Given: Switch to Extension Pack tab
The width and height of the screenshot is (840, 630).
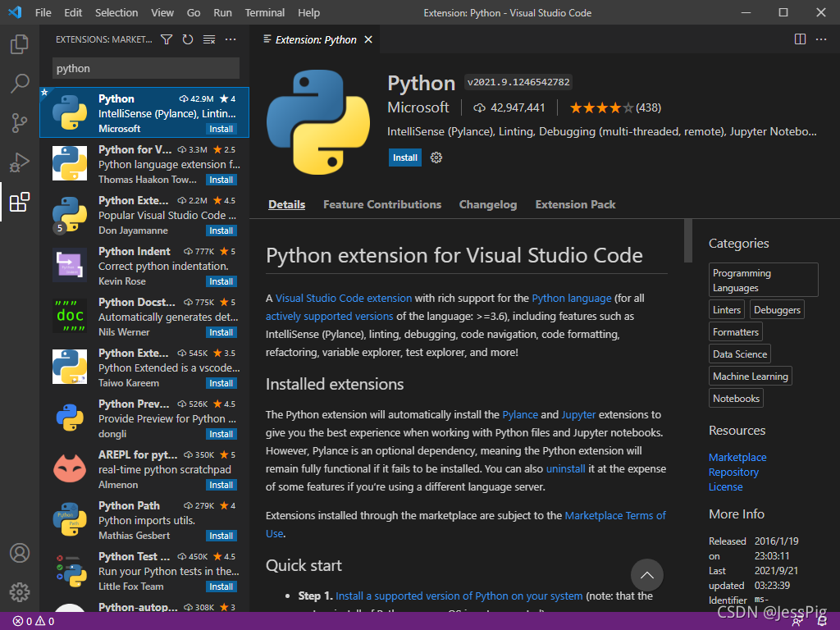Looking at the screenshot, I should click(575, 204).
